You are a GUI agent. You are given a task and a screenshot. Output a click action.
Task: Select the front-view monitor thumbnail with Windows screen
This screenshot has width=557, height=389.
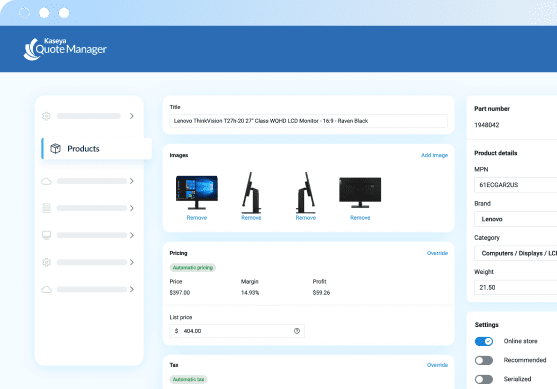[x=197, y=192]
